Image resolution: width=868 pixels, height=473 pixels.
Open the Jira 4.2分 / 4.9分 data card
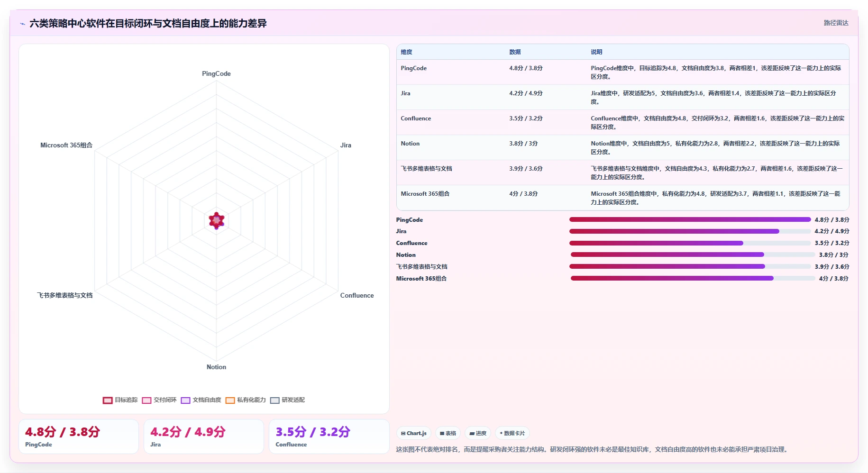coord(204,437)
